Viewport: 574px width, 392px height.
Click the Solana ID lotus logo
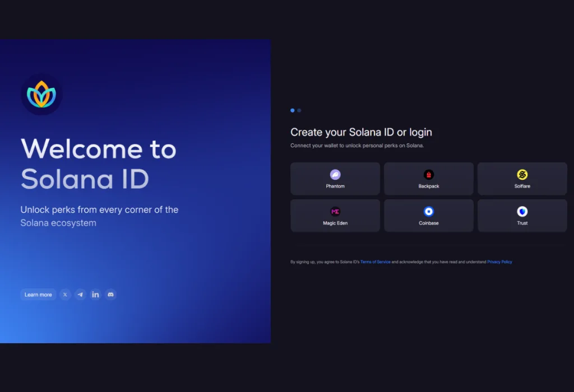click(x=42, y=95)
